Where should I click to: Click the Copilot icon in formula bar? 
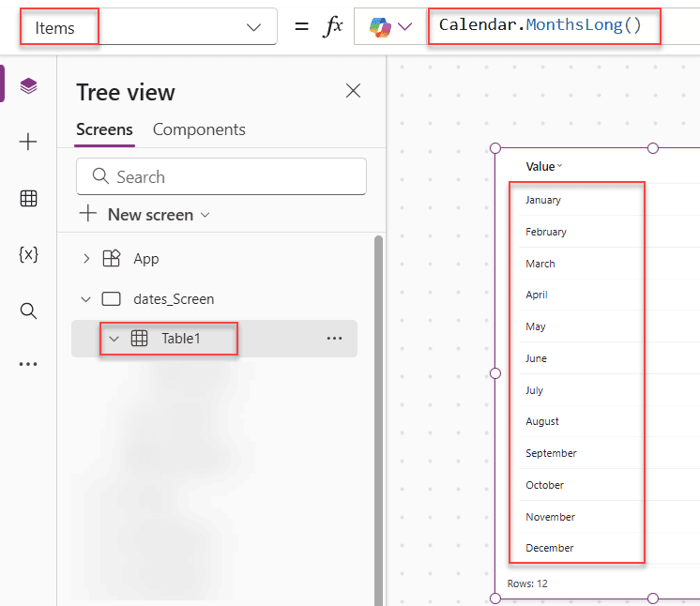pyautogui.click(x=380, y=27)
